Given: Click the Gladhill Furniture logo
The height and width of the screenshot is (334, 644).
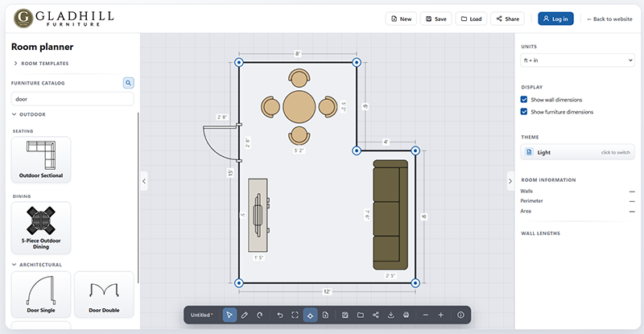Looking at the screenshot, I should tap(64, 19).
